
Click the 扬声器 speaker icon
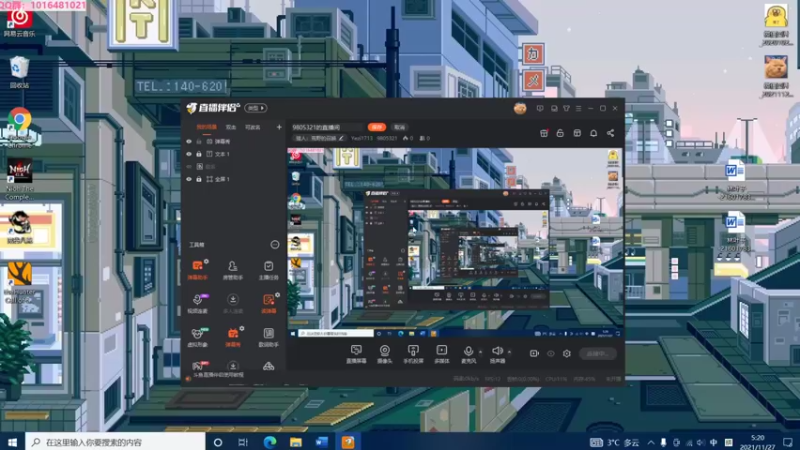pos(497,351)
